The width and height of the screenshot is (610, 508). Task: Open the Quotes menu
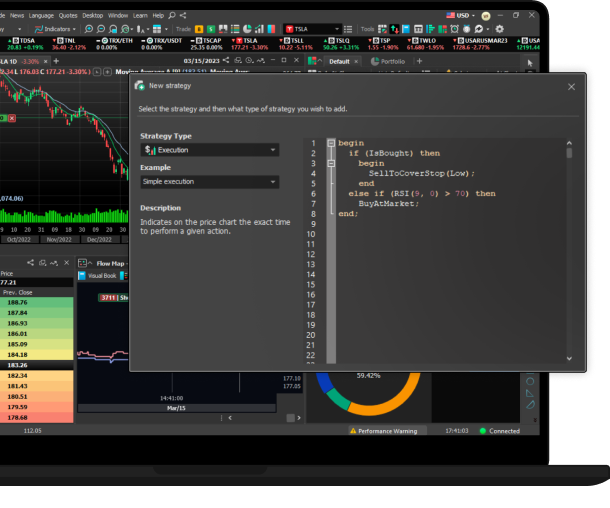coord(67,16)
